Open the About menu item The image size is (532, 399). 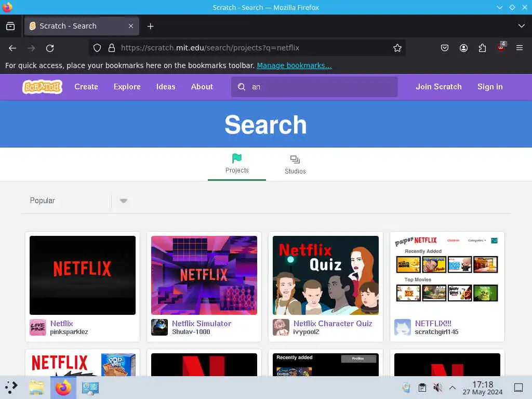(x=202, y=87)
